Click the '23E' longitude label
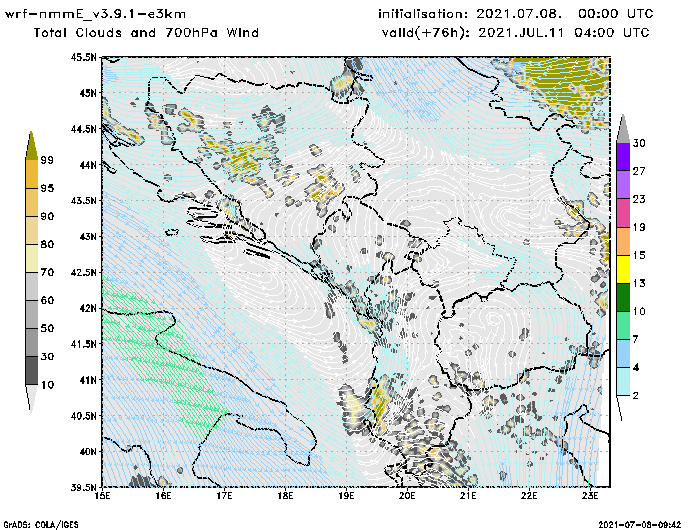The height and width of the screenshot is (530, 700). click(x=590, y=496)
